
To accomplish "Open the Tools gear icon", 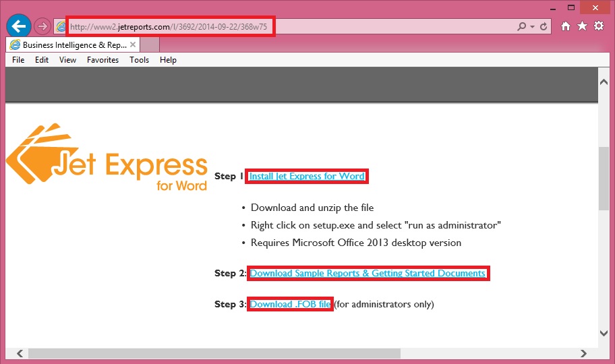I will tap(599, 26).
